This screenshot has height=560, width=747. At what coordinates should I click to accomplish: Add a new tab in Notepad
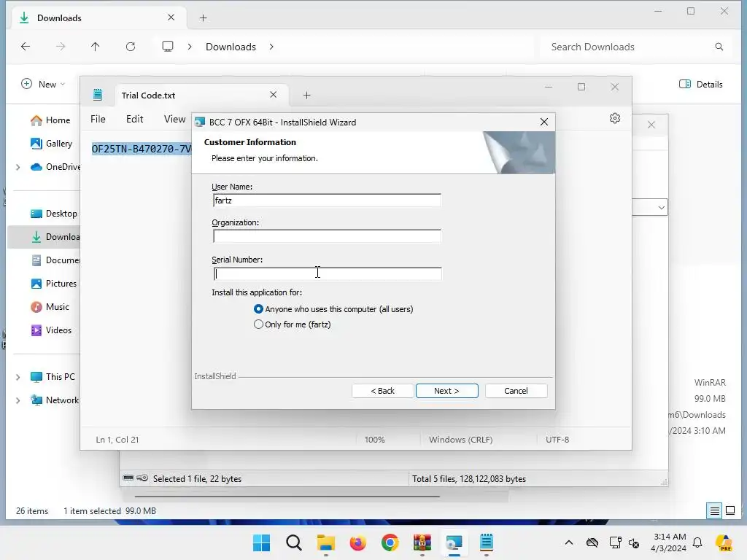tap(307, 96)
